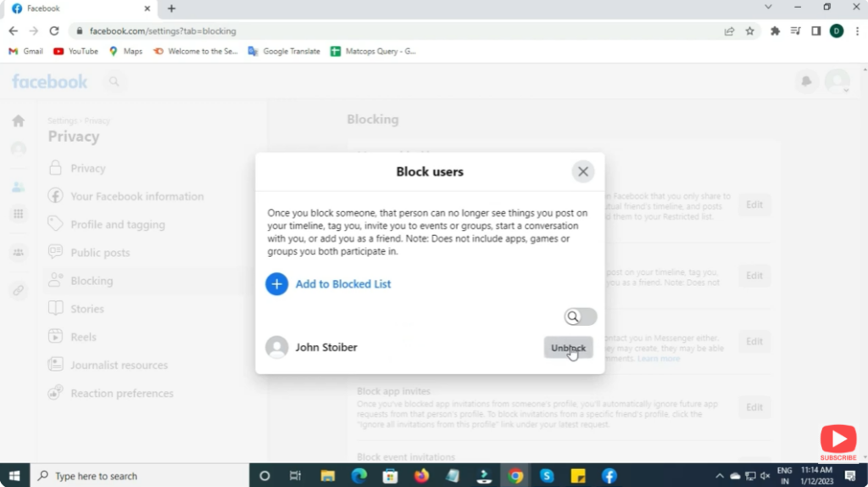
Task: Expand the tab search chevron
Action: 768,8
